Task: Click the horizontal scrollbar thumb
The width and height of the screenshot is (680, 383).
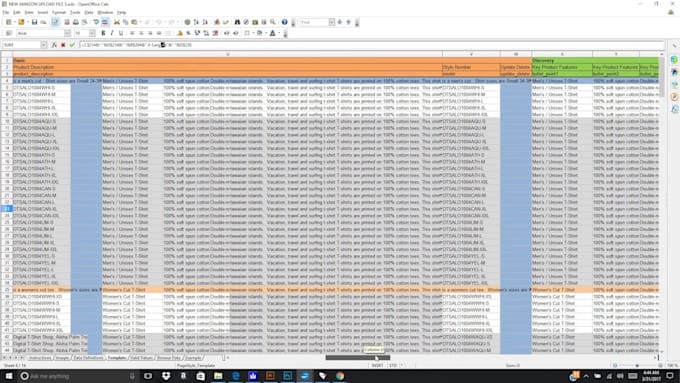Action: point(358,358)
